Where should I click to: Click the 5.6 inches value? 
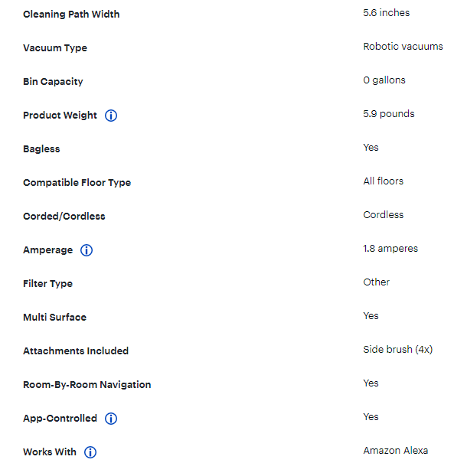click(x=387, y=13)
